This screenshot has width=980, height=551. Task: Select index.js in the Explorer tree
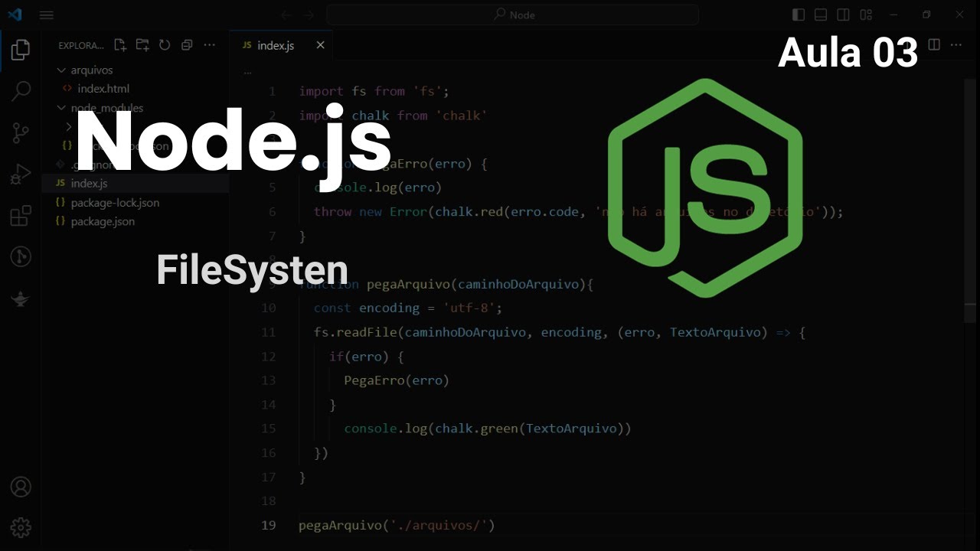89,184
